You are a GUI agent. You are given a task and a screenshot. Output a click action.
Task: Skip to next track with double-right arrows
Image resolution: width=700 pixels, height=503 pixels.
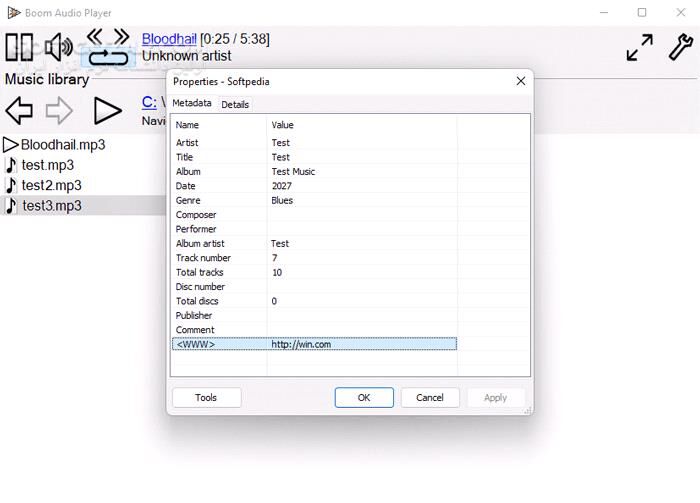(x=121, y=36)
